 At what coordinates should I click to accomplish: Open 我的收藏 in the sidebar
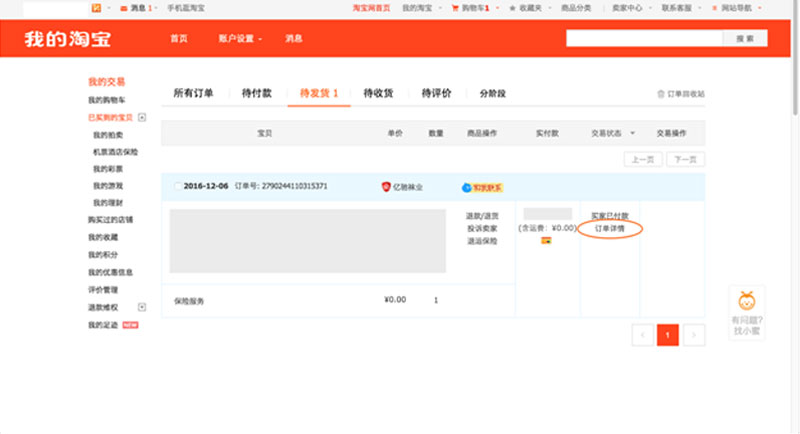(x=103, y=237)
